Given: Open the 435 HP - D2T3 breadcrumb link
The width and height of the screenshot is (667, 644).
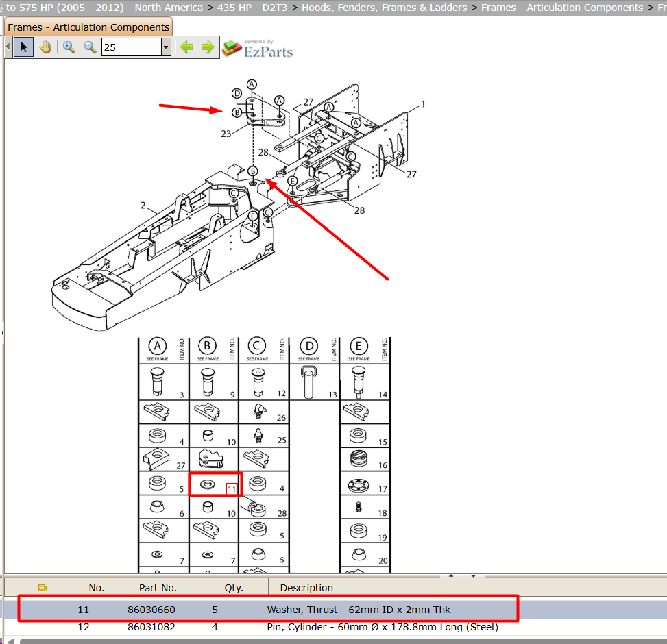Looking at the screenshot, I should pyautogui.click(x=252, y=8).
